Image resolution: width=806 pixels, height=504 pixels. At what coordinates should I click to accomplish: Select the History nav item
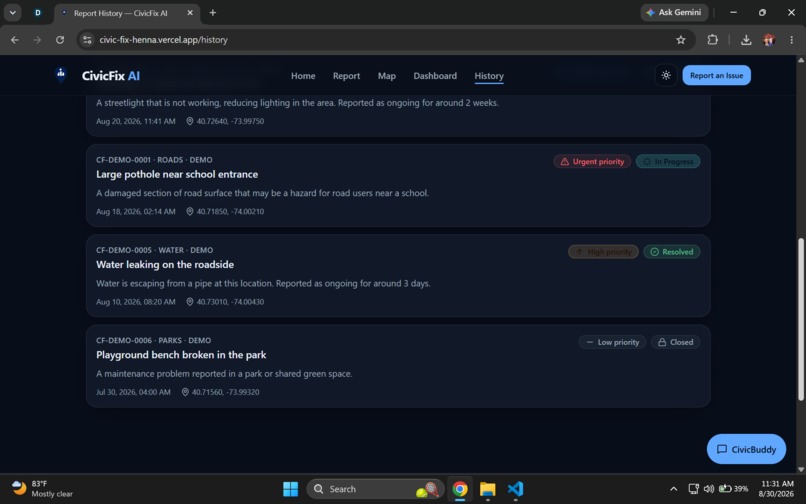tap(488, 76)
